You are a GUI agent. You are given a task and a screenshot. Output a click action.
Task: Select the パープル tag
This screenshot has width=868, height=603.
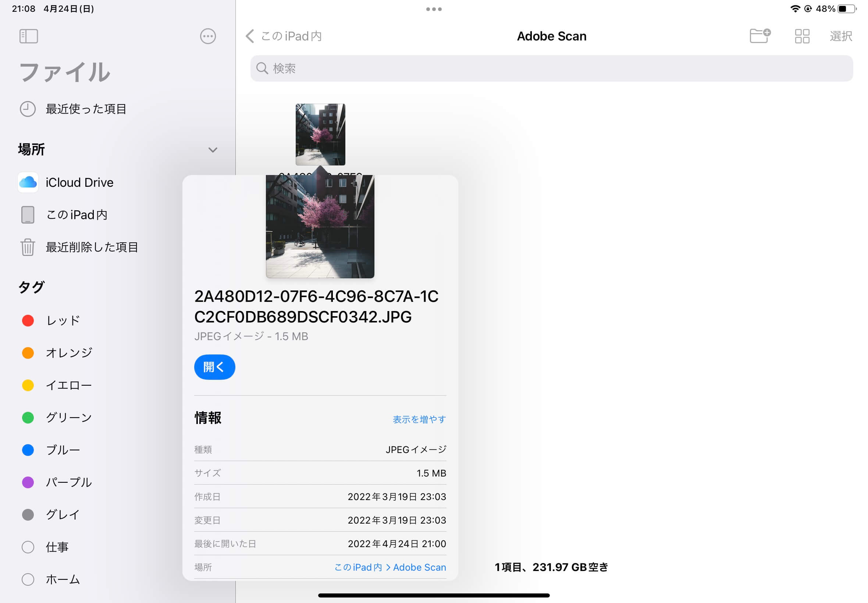69,482
